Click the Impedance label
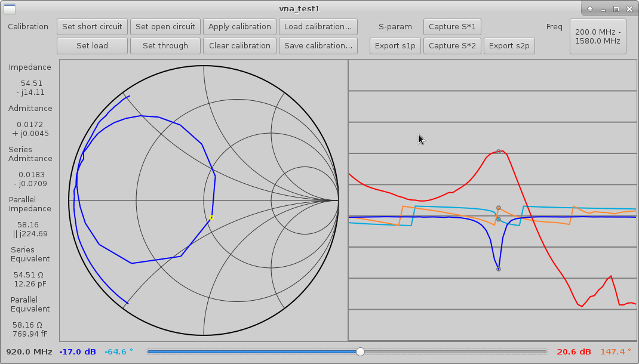This screenshot has width=639, height=364. [30, 67]
